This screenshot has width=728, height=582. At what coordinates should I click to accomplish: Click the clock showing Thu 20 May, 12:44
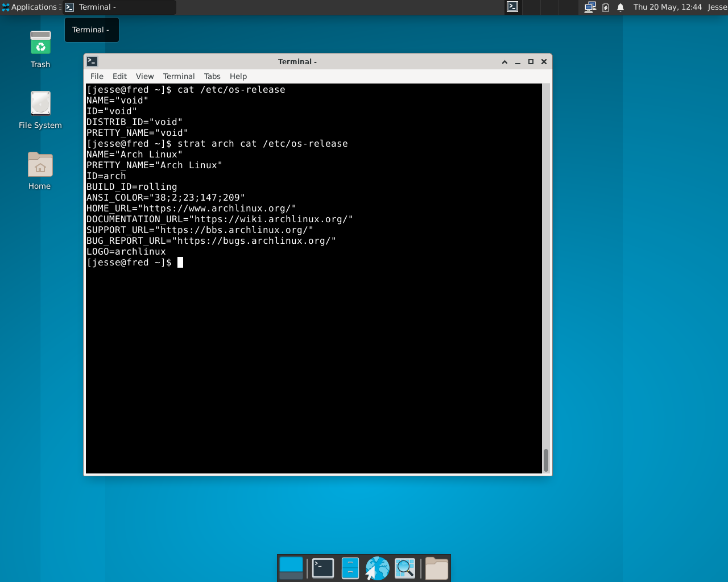[667, 7]
